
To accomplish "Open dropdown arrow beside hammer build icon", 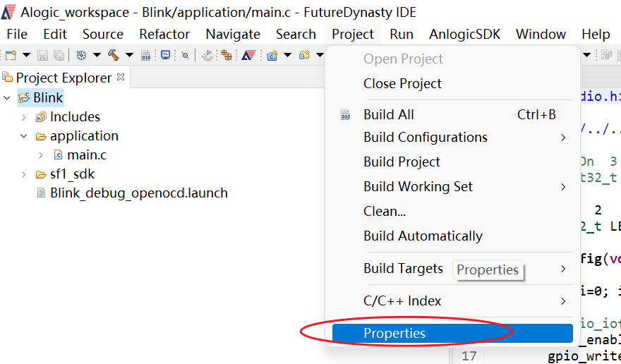I will tap(129, 55).
